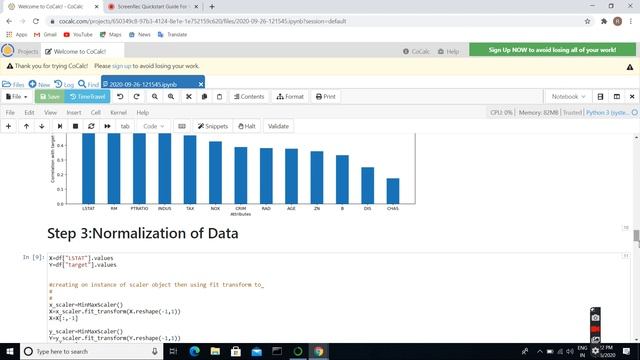Image resolution: width=640 pixels, height=360 pixels.
Task: Open the Find in project tab
Action: click(89, 84)
